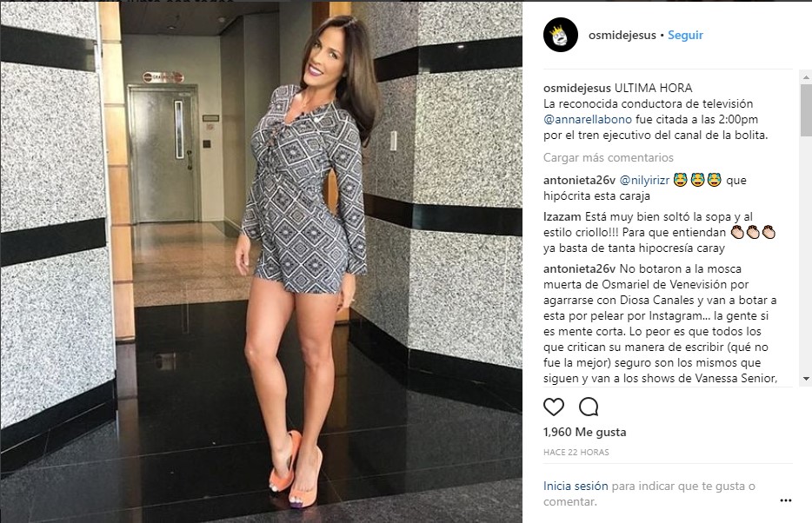Click the scrollbar up arrow in comments

tap(806, 77)
